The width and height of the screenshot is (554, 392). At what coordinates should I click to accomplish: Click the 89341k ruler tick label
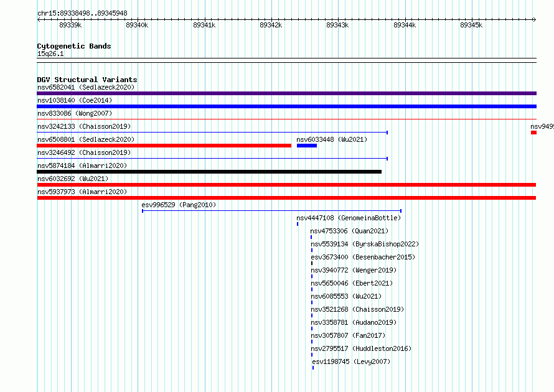tap(204, 25)
